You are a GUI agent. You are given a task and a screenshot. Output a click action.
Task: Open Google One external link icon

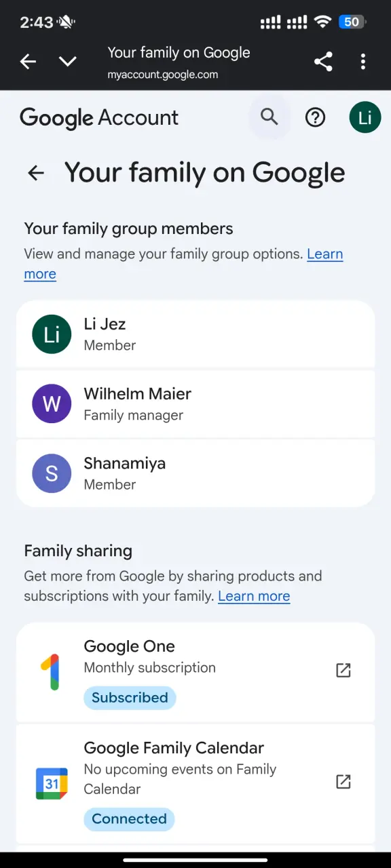(343, 671)
